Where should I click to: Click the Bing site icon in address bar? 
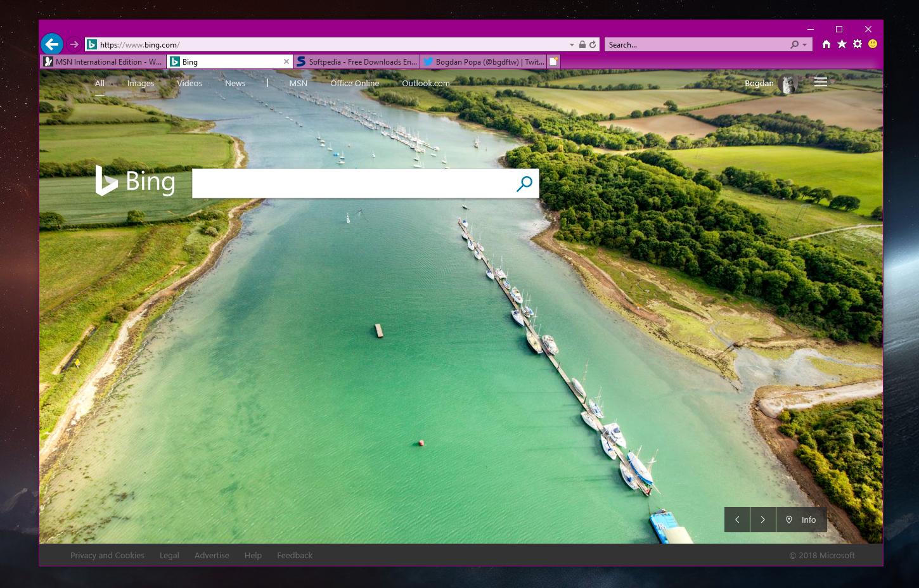point(92,44)
